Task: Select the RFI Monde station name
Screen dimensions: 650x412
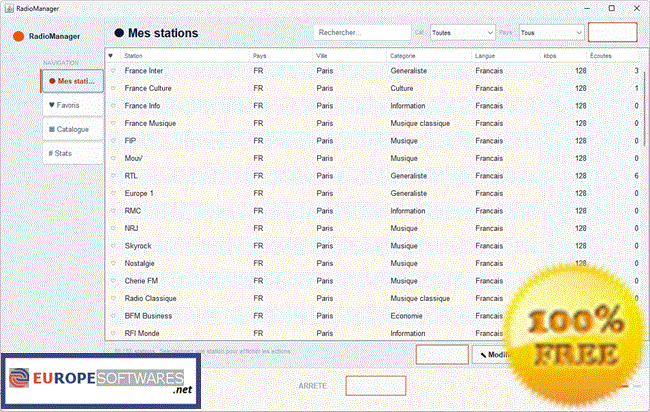Action: [x=142, y=333]
